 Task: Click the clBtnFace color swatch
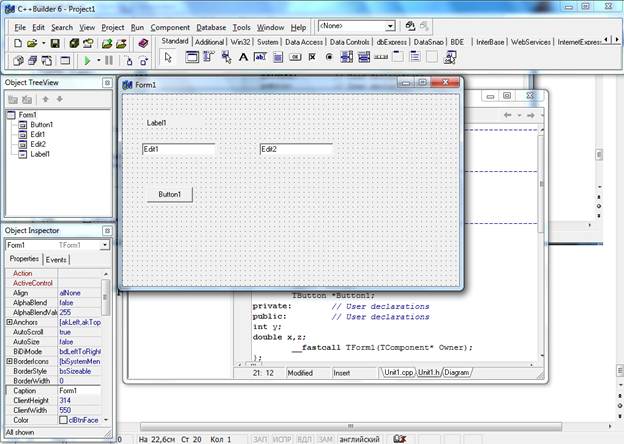pyautogui.click(x=63, y=420)
